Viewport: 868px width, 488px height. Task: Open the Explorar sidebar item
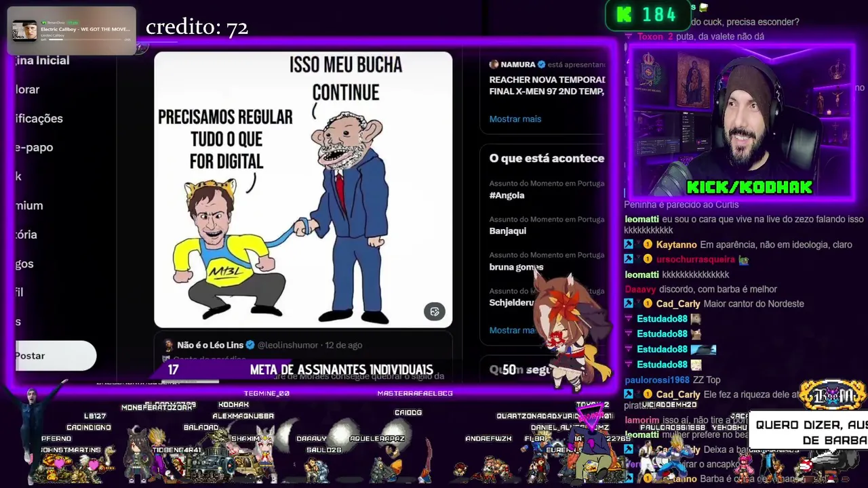(x=27, y=89)
